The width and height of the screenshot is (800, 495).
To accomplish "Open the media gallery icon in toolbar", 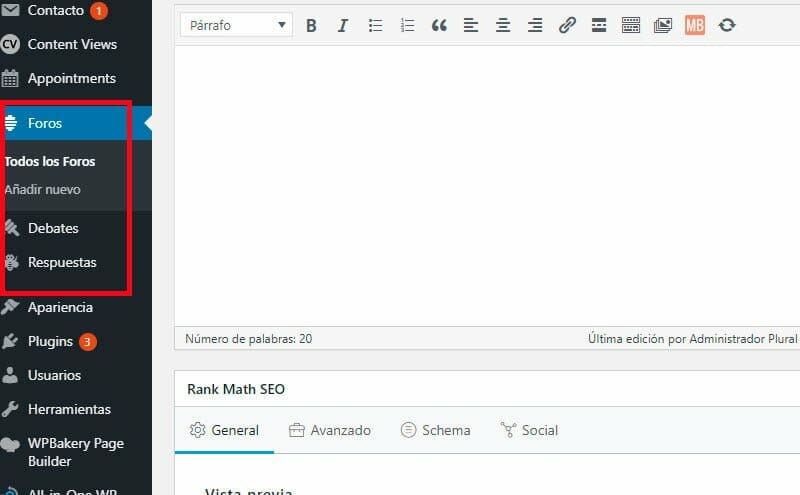I will [x=663, y=25].
